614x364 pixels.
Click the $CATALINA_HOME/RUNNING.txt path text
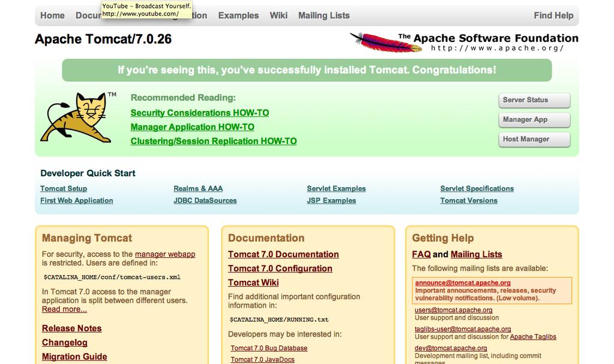[279, 320]
